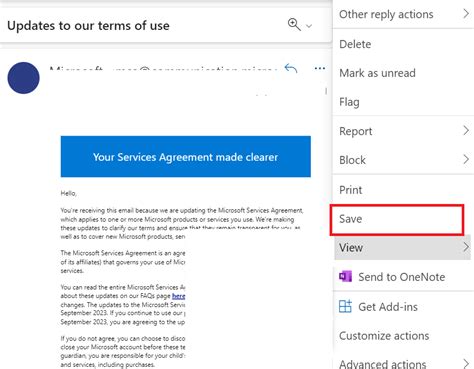Click the 'Hello,' greeting text
Screen dimensions: 474x369
coord(69,193)
